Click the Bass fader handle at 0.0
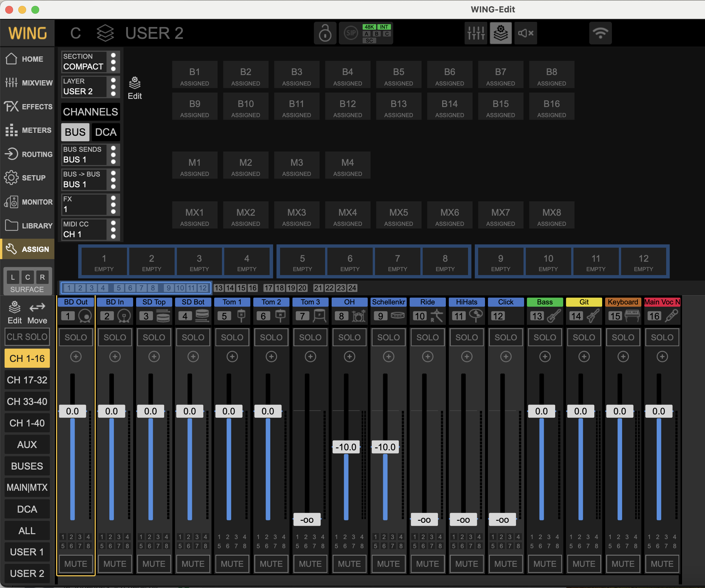Image resolution: width=705 pixels, height=588 pixels. click(x=541, y=411)
